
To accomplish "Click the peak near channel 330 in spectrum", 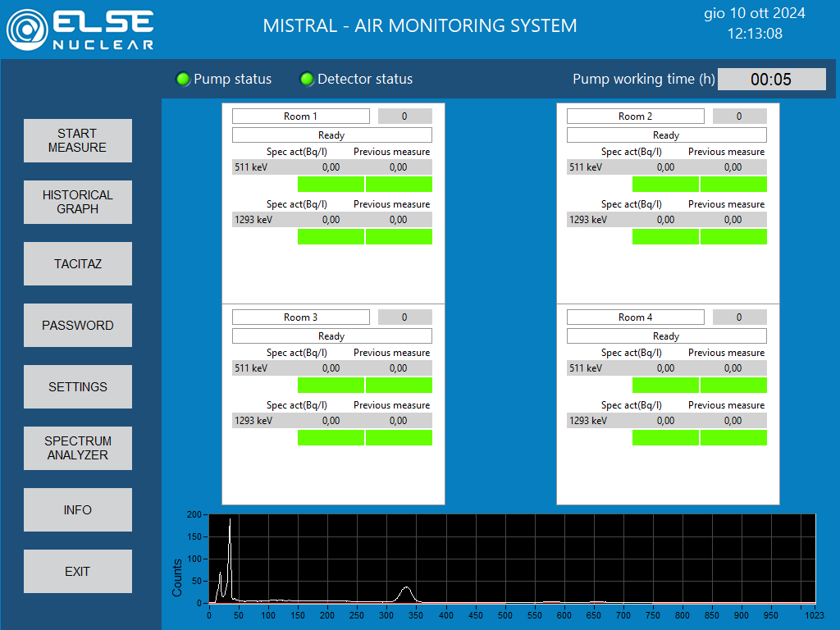I will coord(405,591).
